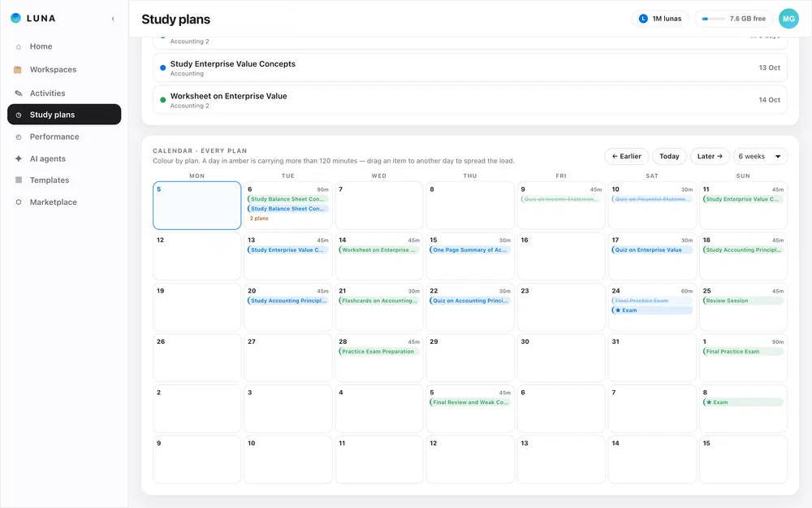
Task: Open the Activities page
Action: tap(64, 93)
